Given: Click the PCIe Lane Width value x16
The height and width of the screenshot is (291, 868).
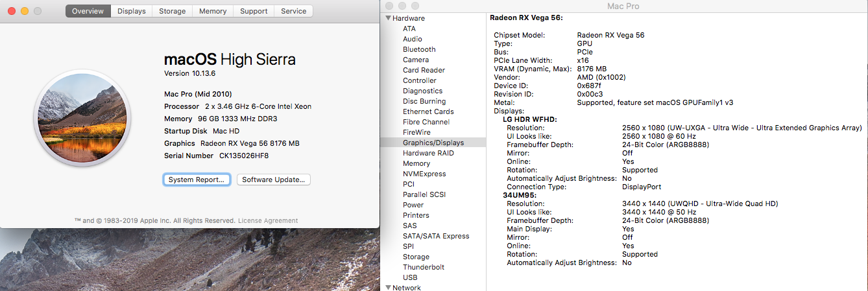Looking at the screenshot, I should [x=583, y=60].
